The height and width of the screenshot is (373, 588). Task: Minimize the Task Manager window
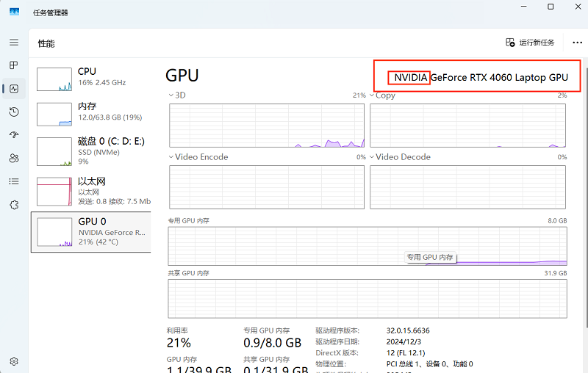click(x=524, y=7)
